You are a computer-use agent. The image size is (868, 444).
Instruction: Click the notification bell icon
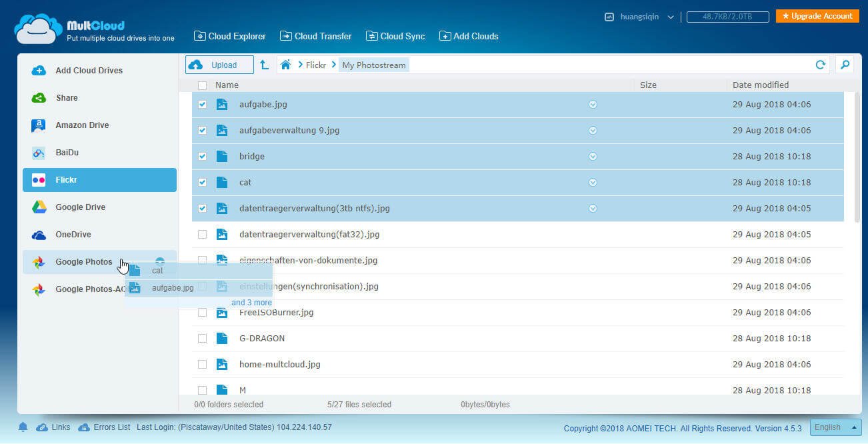(x=23, y=427)
